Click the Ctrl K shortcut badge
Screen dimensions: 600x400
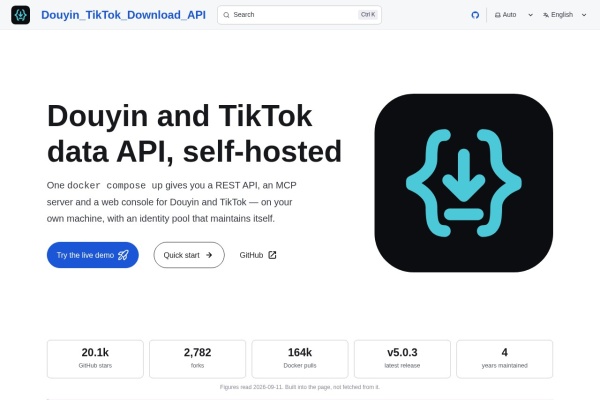(368, 15)
